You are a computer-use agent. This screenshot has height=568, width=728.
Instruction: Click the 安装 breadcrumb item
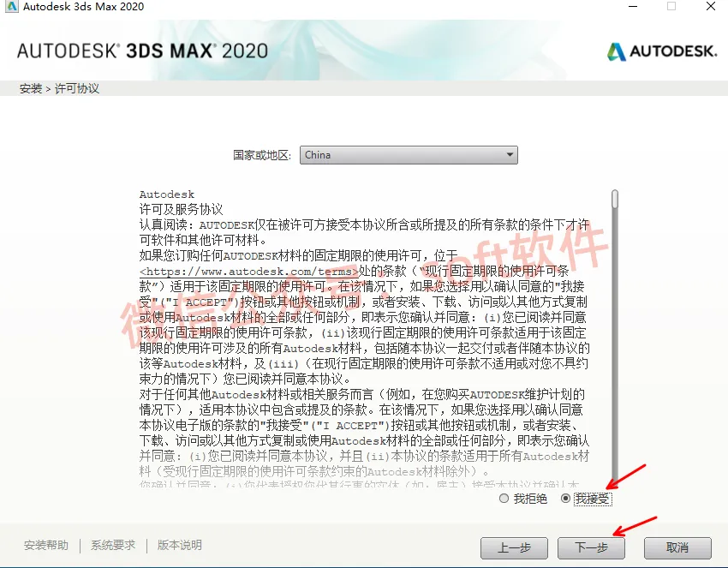31,88
